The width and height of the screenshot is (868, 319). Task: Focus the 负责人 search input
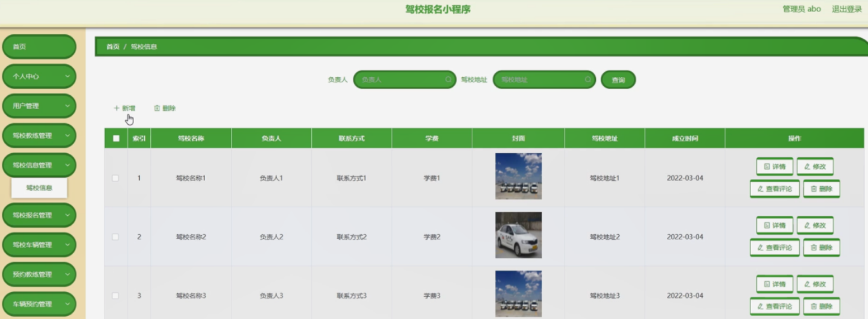[x=404, y=80]
